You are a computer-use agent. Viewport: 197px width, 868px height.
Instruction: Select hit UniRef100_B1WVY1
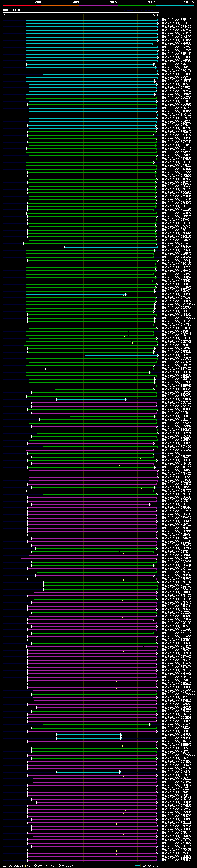coord(177,108)
